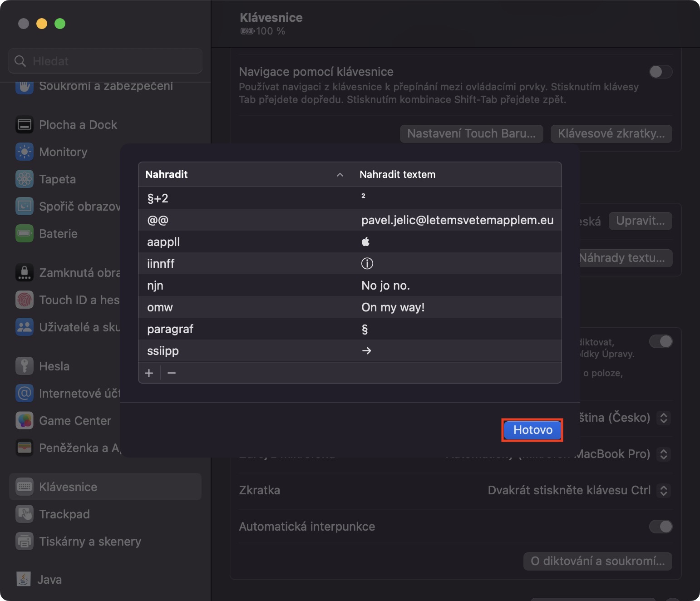
Task: Toggle the dictation switch
Action: click(661, 341)
